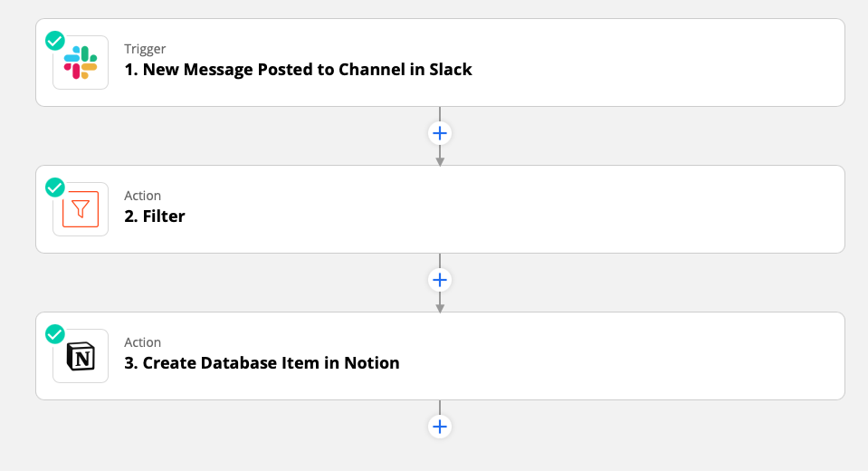The height and width of the screenshot is (471, 868).
Task: Click the green checkmark on Slack trigger step
Action: point(55,41)
